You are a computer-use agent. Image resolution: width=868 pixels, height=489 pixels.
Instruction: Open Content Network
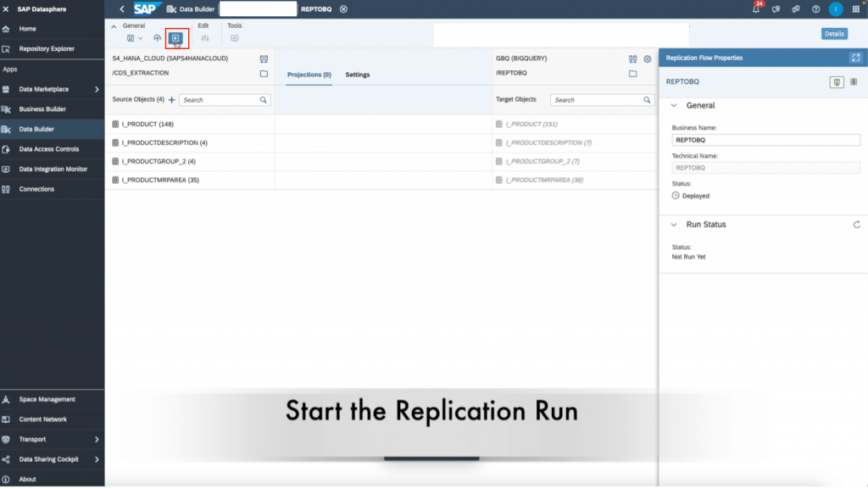click(x=52, y=420)
